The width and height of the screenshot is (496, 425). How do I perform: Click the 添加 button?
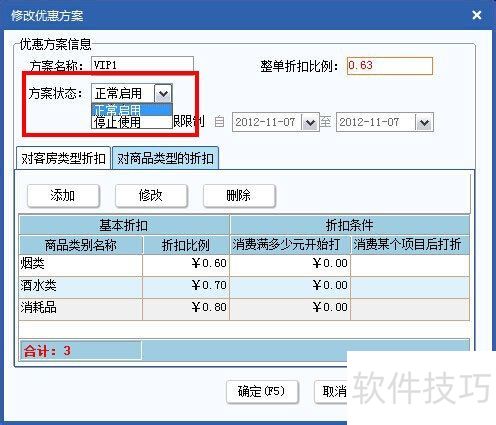(x=63, y=196)
